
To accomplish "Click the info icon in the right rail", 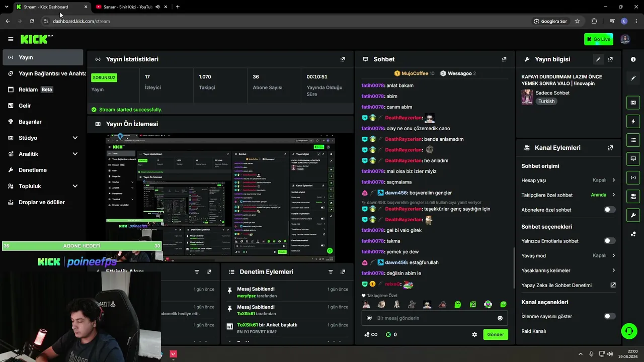I will [633, 59].
